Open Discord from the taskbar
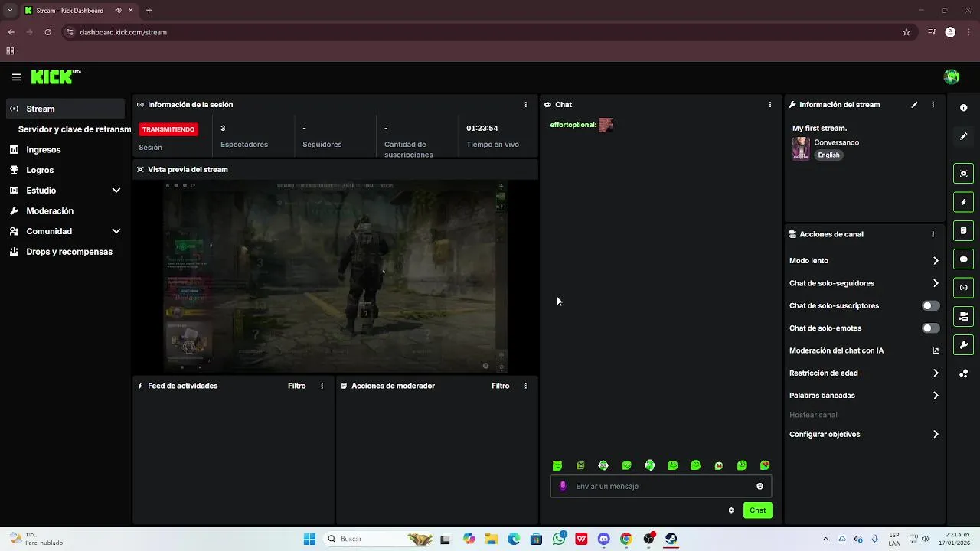The image size is (980, 551). pos(604,539)
